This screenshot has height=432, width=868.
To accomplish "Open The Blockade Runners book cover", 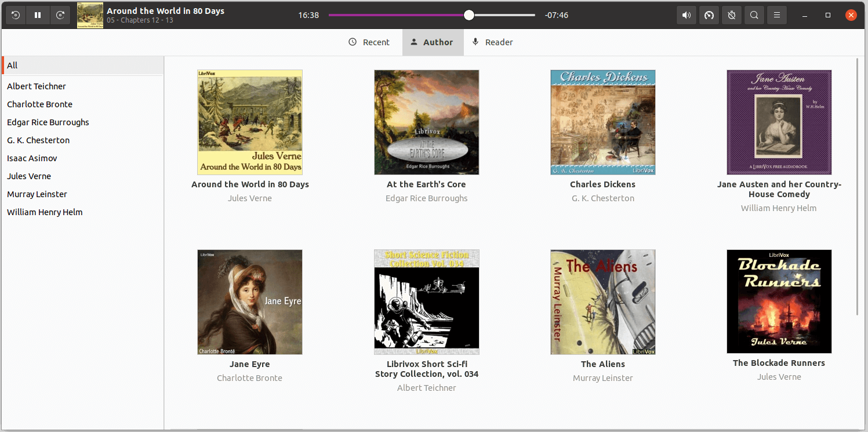I will (x=779, y=302).
